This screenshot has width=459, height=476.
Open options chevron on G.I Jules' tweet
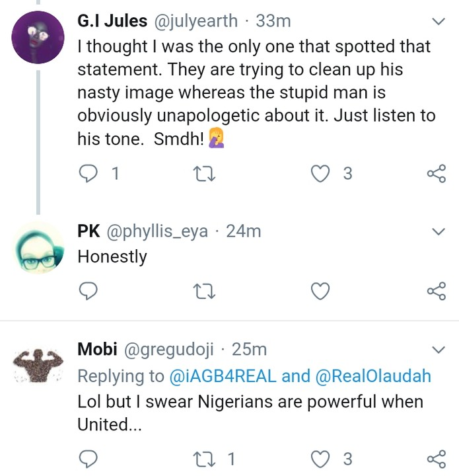click(438, 22)
